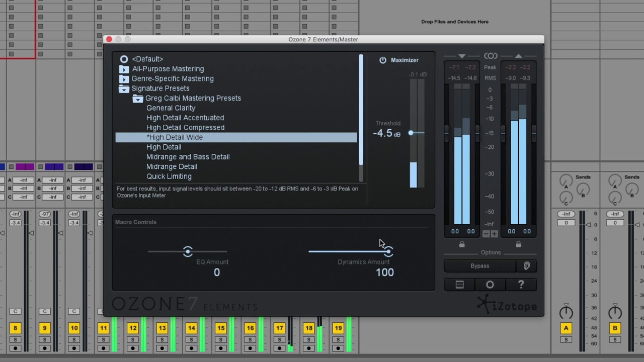Enable gain match ear icon beside Bypass
Viewport: 644px width, 362px height.
(x=527, y=266)
